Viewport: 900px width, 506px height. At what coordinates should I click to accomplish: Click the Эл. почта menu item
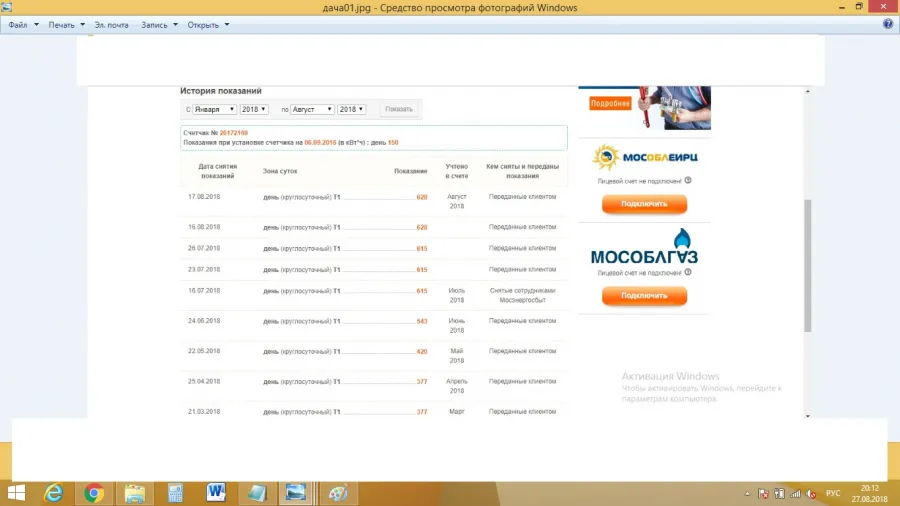click(111, 25)
